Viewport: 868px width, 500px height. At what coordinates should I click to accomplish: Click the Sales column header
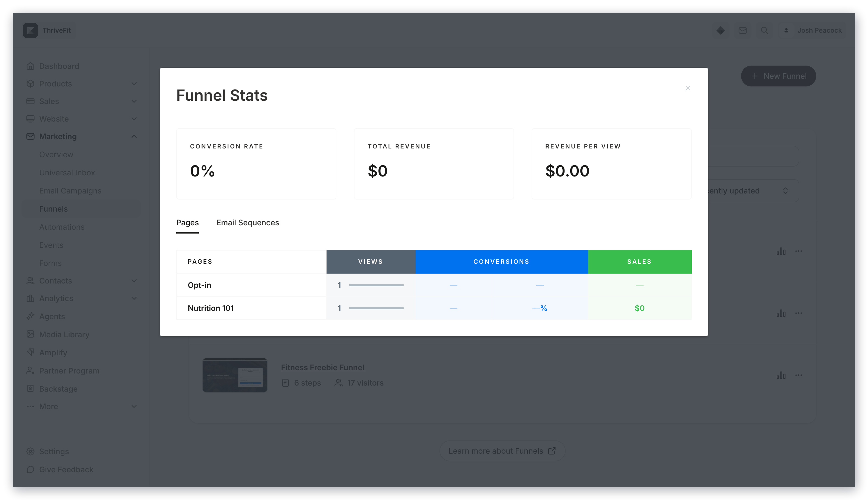pos(640,262)
